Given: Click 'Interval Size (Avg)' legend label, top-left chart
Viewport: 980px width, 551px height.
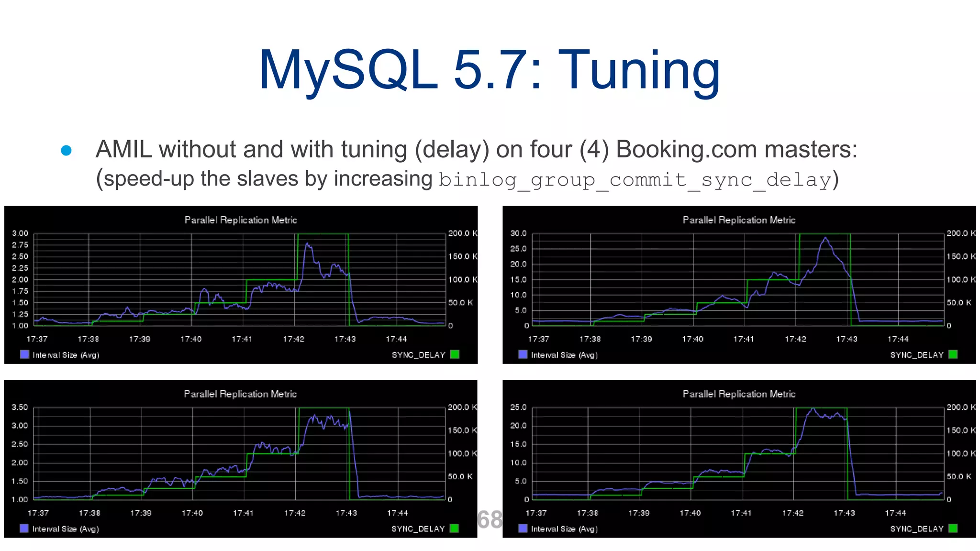Looking at the screenshot, I should (x=66, y=355).
